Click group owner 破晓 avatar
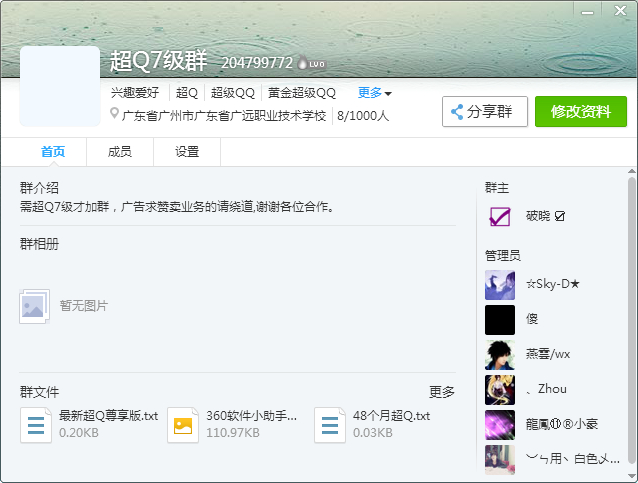Screen dimensions: 638x483 click(x=500, y=216)
